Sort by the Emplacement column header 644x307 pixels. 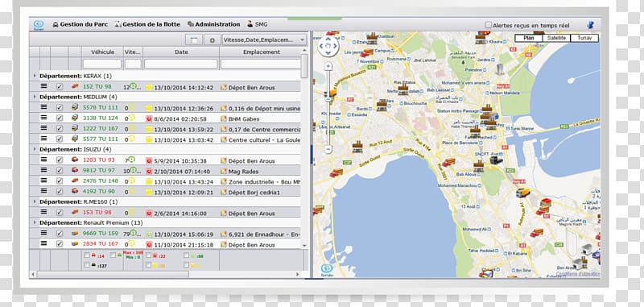click(x=261, y=52)
